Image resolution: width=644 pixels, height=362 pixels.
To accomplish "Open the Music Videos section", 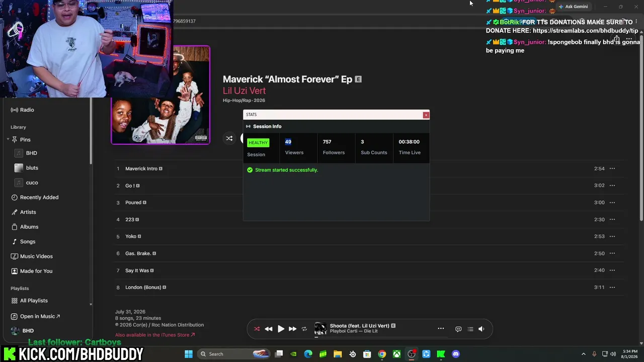I will tap(36, 256).
